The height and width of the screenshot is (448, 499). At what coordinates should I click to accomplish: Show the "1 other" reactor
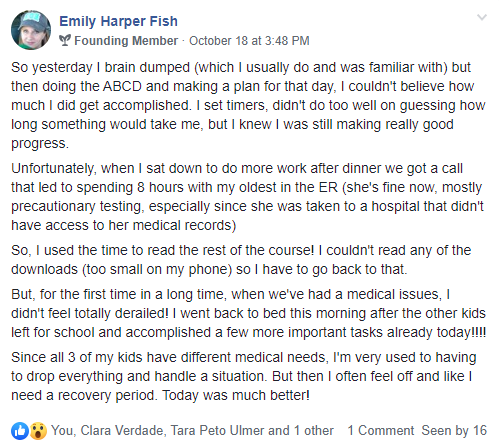tap(313, 430)
